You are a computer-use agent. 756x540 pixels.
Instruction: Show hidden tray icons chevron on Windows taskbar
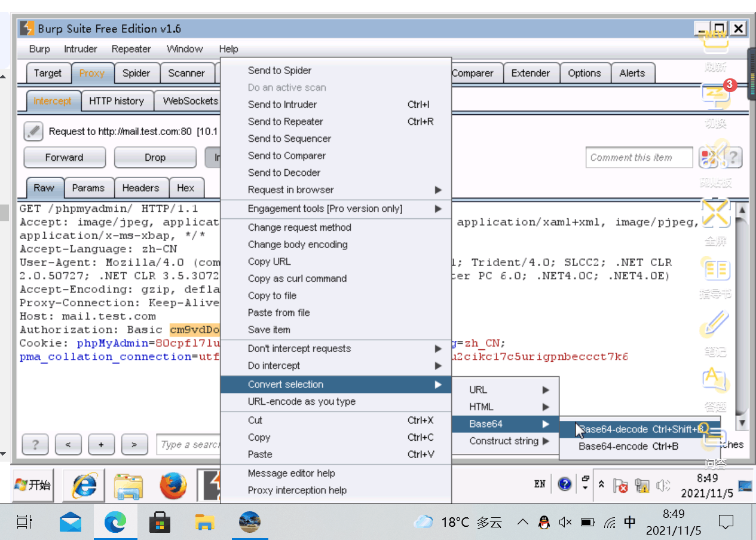pyautogui.click(x=523, y=522)
